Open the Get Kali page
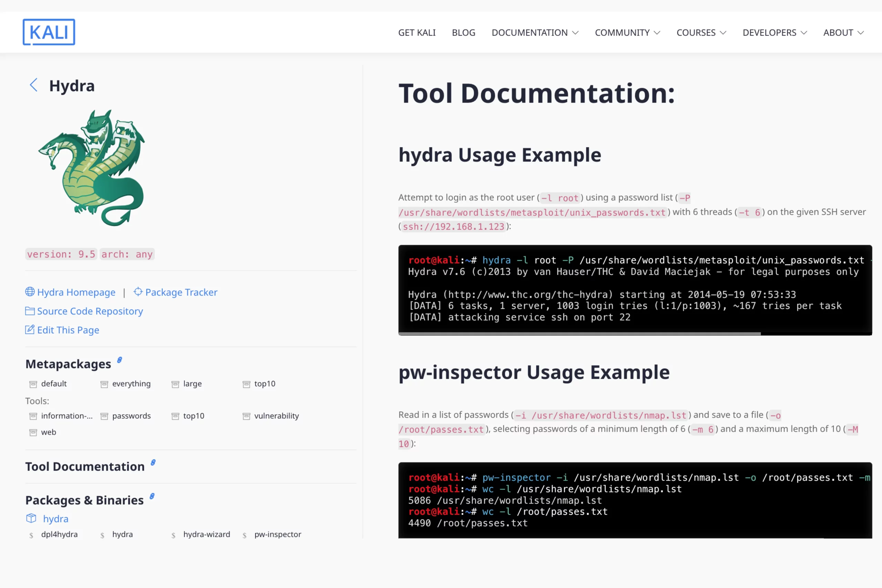The width and height of the screenshot is (882, 588). click(x=417, y=33)
